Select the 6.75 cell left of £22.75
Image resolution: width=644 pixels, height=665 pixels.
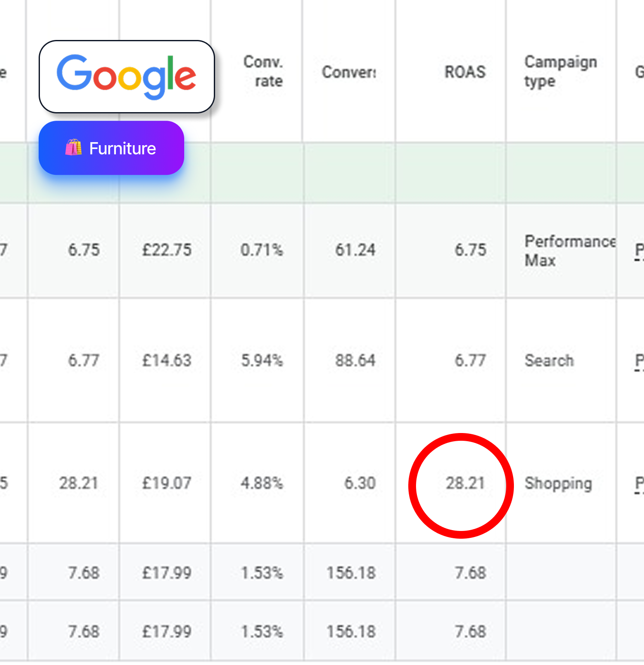pyautogui.click(x=84, y=250)
